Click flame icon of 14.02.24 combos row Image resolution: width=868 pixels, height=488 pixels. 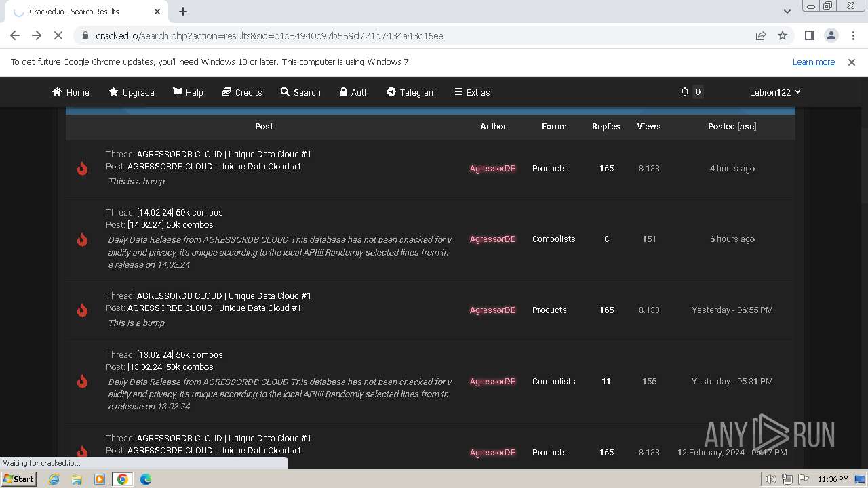pos(82,239)
